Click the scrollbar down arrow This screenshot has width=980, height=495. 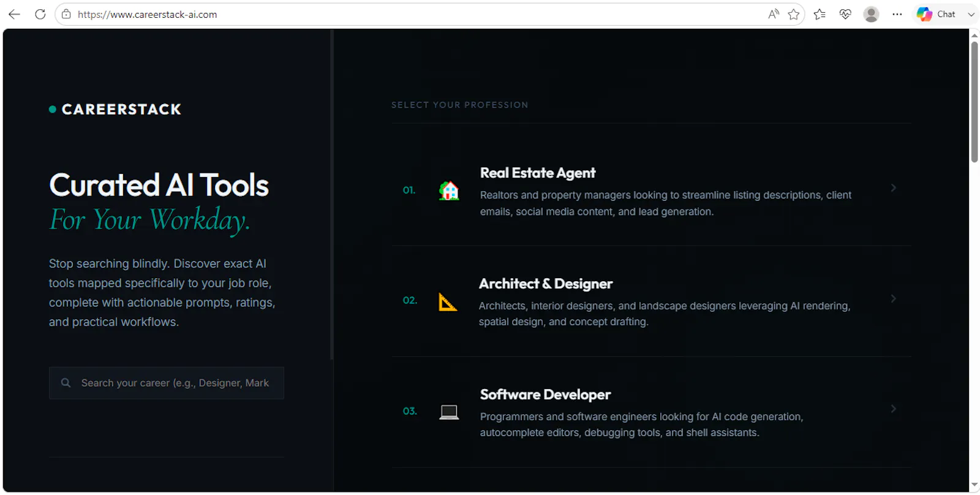tap(974, 486)
